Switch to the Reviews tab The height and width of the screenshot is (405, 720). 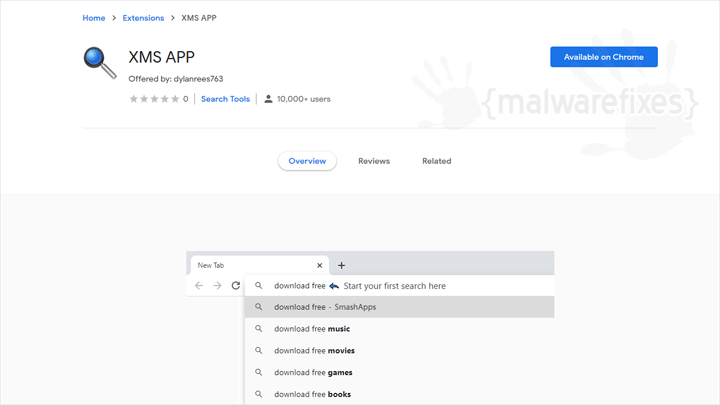pos(374,161)
